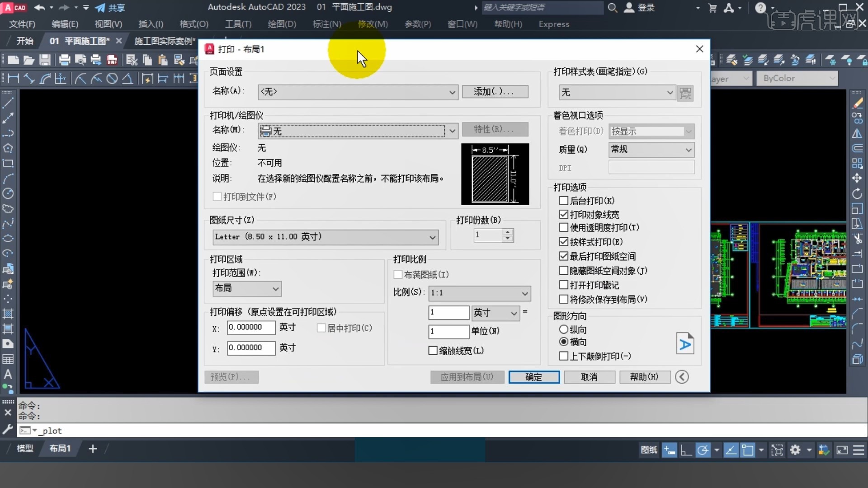868x488 pixels.
Task: Click the Plot Preview icon in toolbar
Action: click(80, 60)
